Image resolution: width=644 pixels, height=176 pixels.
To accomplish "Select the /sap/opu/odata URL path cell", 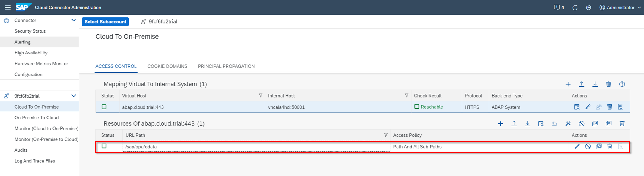I will pyautogui.click(x=256, y=147).
